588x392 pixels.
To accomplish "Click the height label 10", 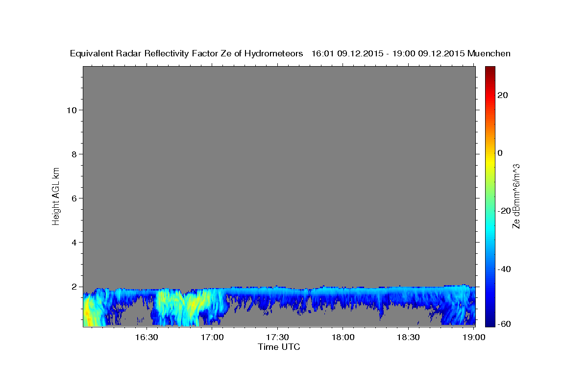I will point(73,110).
